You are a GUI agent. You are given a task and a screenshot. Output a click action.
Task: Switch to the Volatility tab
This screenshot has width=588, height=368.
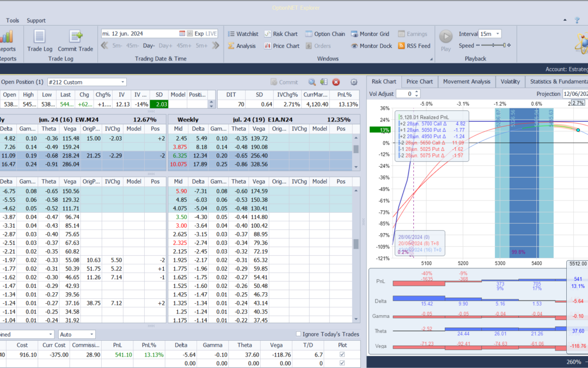(510, 81)
